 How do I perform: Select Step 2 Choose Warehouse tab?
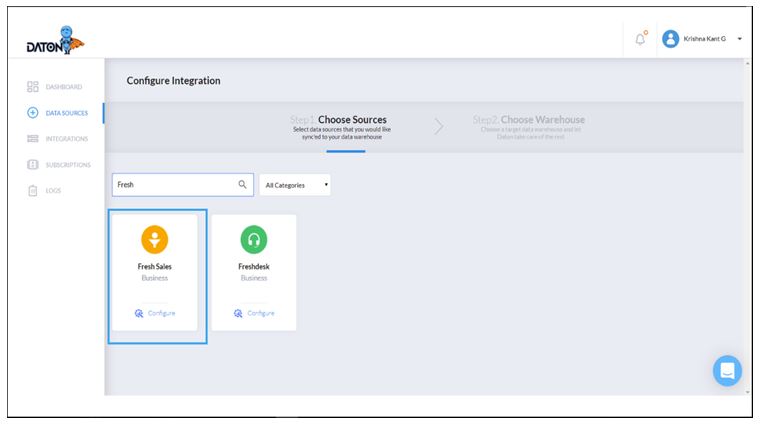point(530,127)
